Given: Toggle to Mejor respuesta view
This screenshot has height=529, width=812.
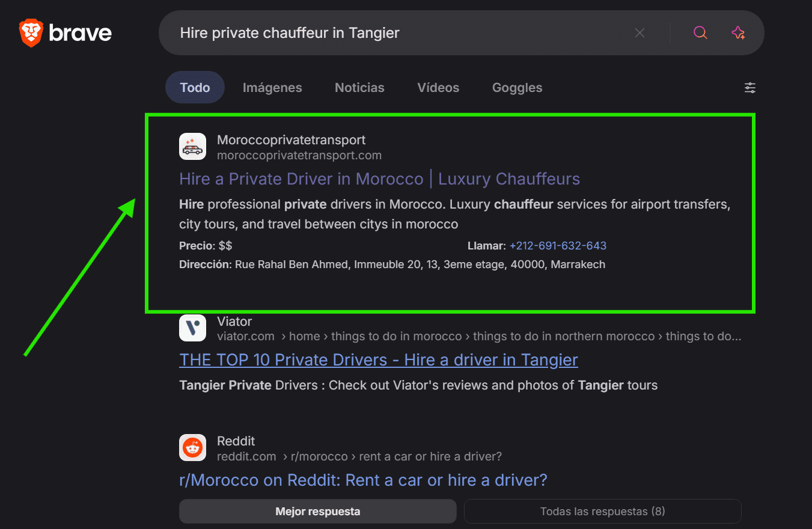Looking at the screenshot, I should (x=317, y=512).
